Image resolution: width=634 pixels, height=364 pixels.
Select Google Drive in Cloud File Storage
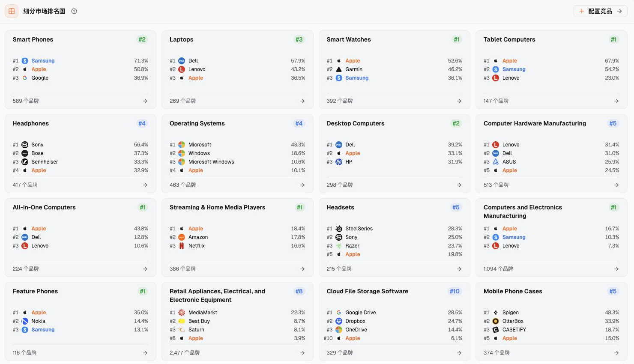(x=361, y=313)
